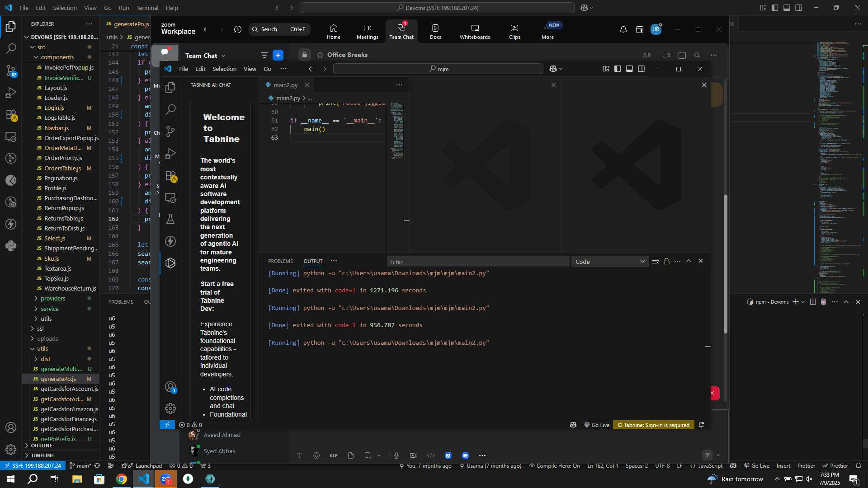Open Explorer in the main VS Code activity bar

click(x=11, y=27)
